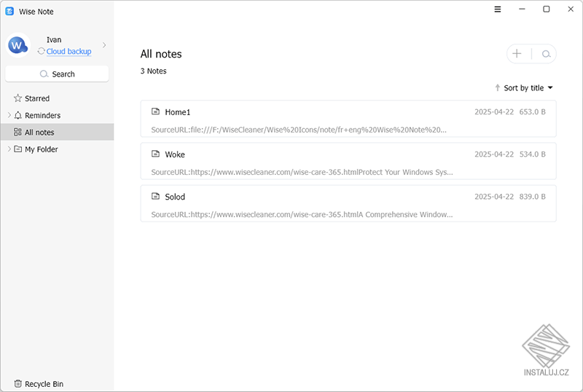Image resolution: width=583 pixels, height=392 pixels.
Task: Click the 534.0 B size value
Action: pos(533,154)
